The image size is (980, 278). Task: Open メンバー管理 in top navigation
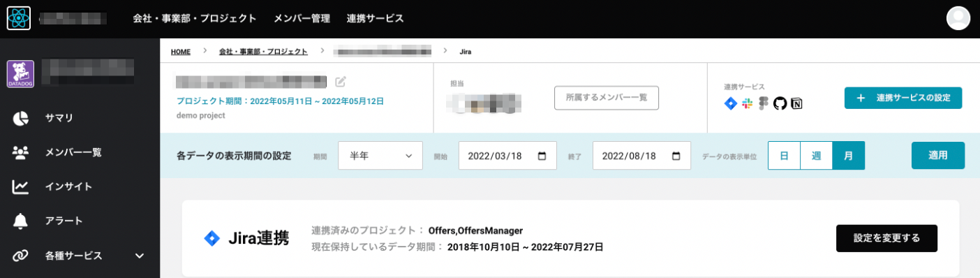tap(302, 18)
